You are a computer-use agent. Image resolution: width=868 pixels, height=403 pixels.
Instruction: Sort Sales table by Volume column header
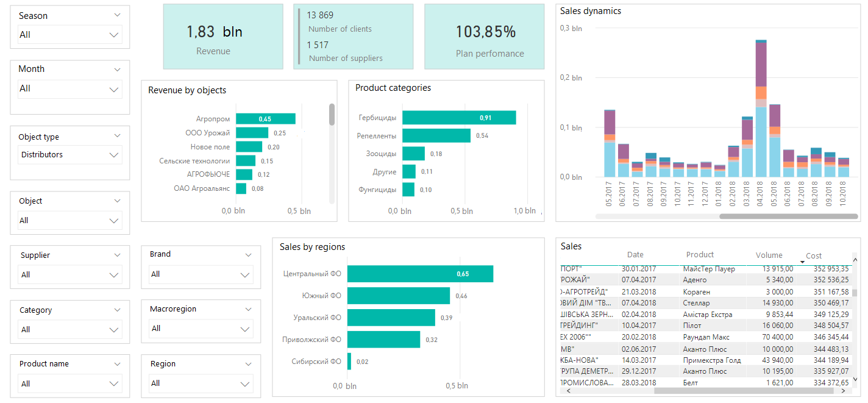point(769,255)
